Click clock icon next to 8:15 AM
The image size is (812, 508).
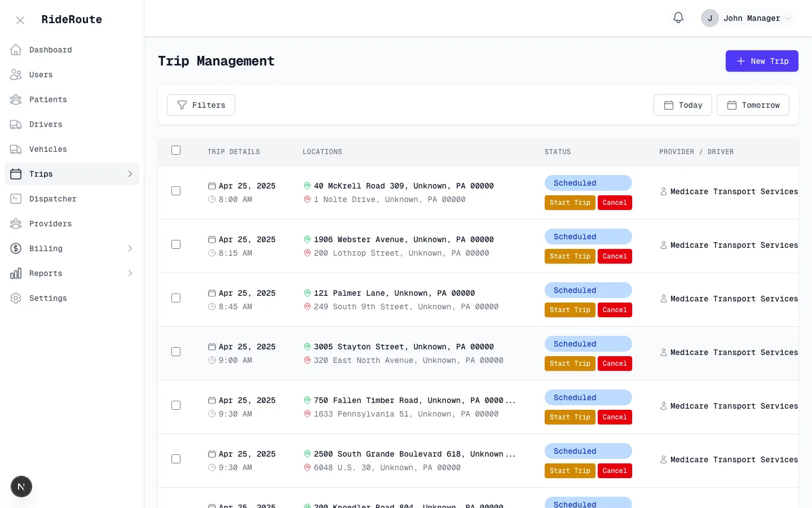[x=212, y=253]
